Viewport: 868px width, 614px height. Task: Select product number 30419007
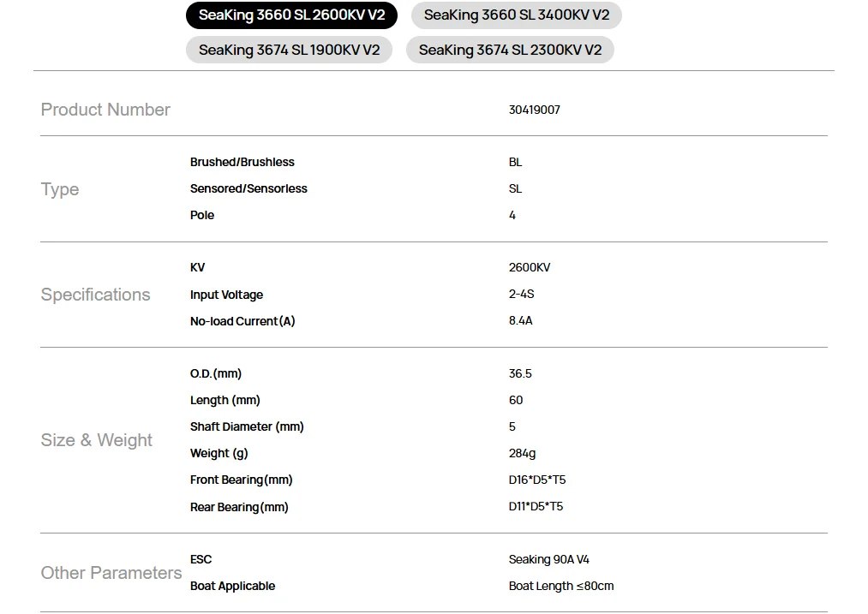coord(534,110)
